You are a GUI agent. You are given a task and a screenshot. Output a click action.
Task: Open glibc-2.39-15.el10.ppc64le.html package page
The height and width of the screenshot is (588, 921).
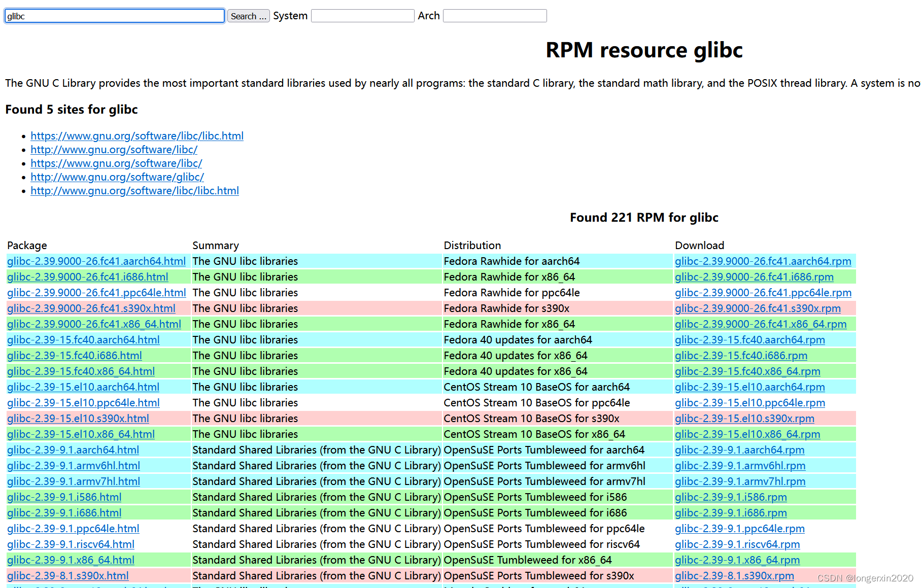pyautogui.click(x=83, y=402)
